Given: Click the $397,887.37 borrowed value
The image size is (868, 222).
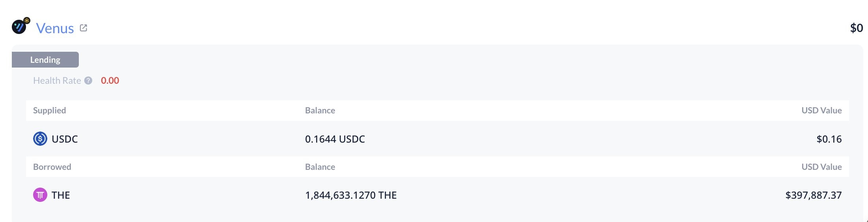Looking at the screenshot, I should (813, 195).
